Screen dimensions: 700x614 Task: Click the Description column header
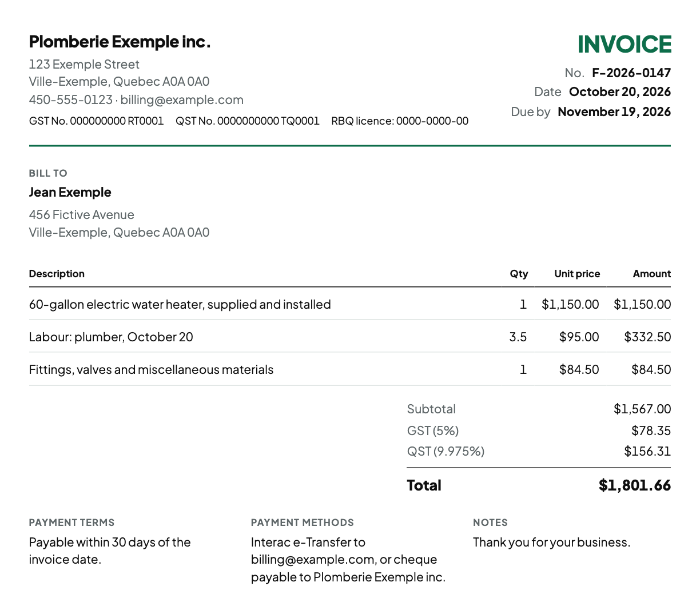coord(57,274)
